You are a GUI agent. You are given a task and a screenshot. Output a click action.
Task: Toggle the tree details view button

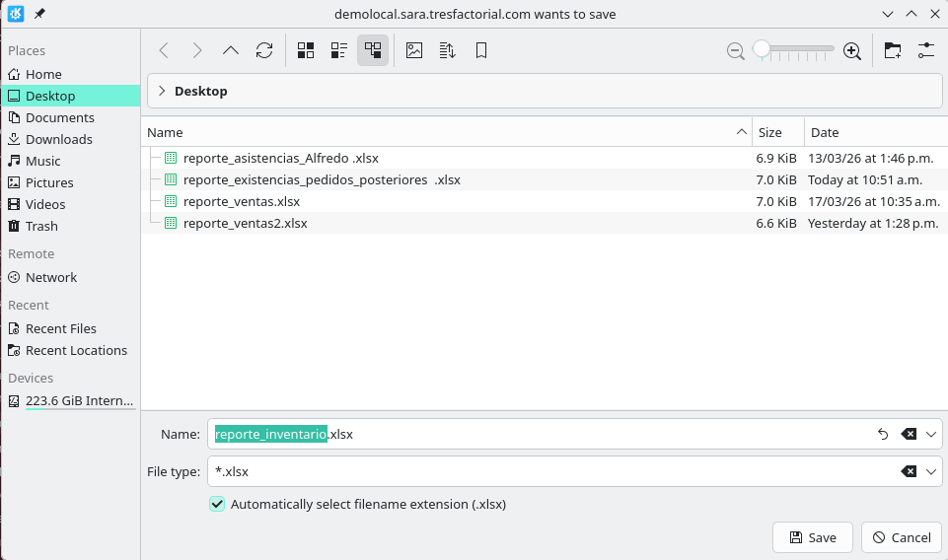(x=373, y=50)
